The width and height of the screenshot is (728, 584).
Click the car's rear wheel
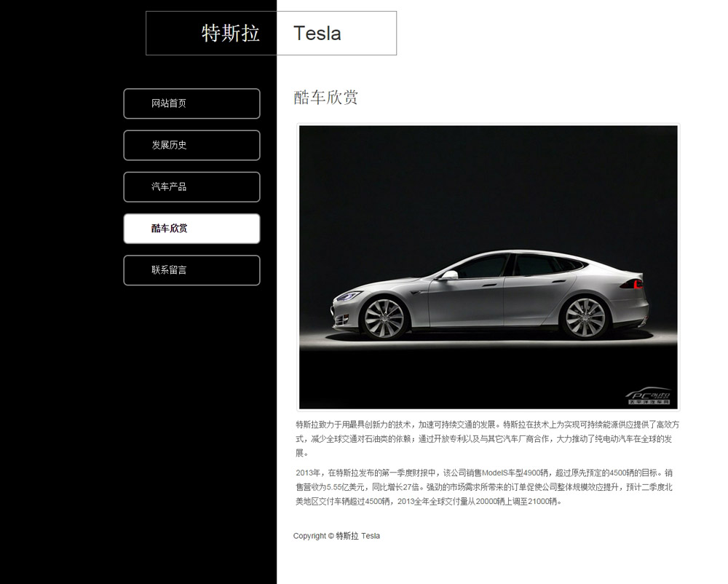click(x=585, y=318)
